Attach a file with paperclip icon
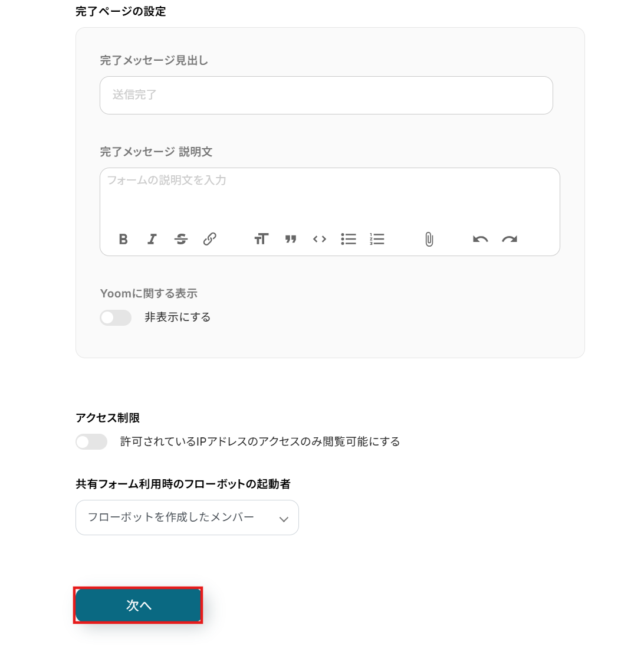 click(x=429, y=239)
